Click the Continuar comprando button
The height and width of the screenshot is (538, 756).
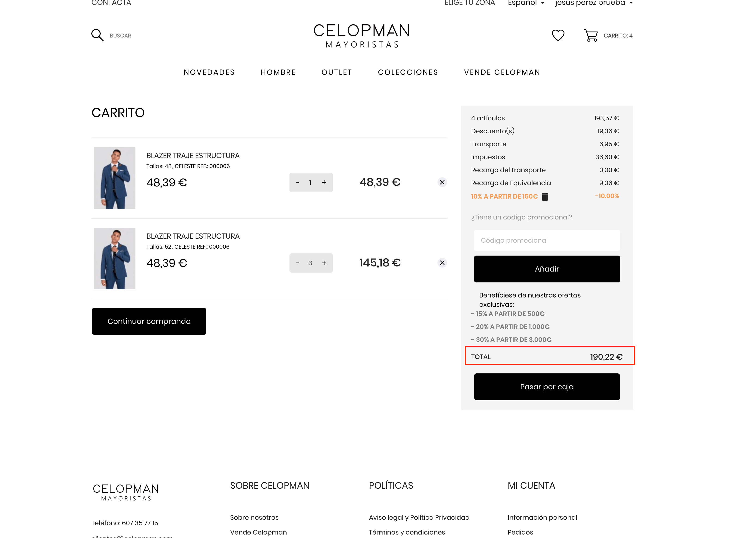click(x=149, y=321)
